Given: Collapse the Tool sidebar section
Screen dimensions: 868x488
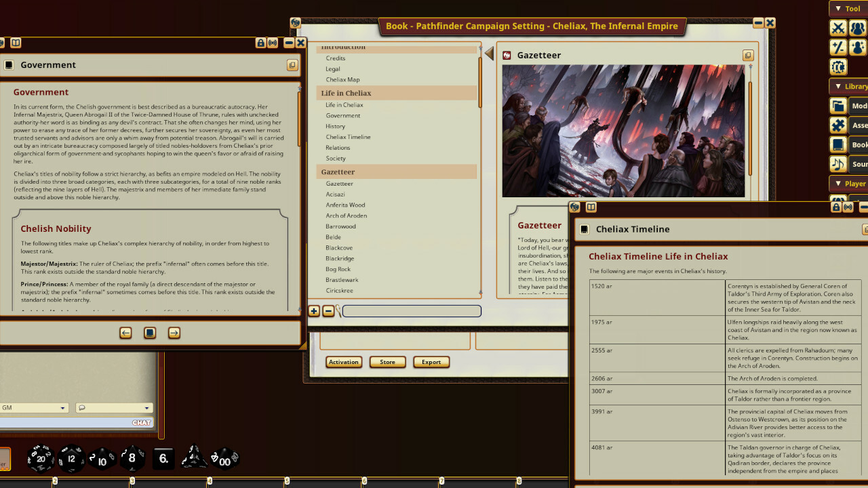Looking at the screenshot, I should tap(837, 8).
